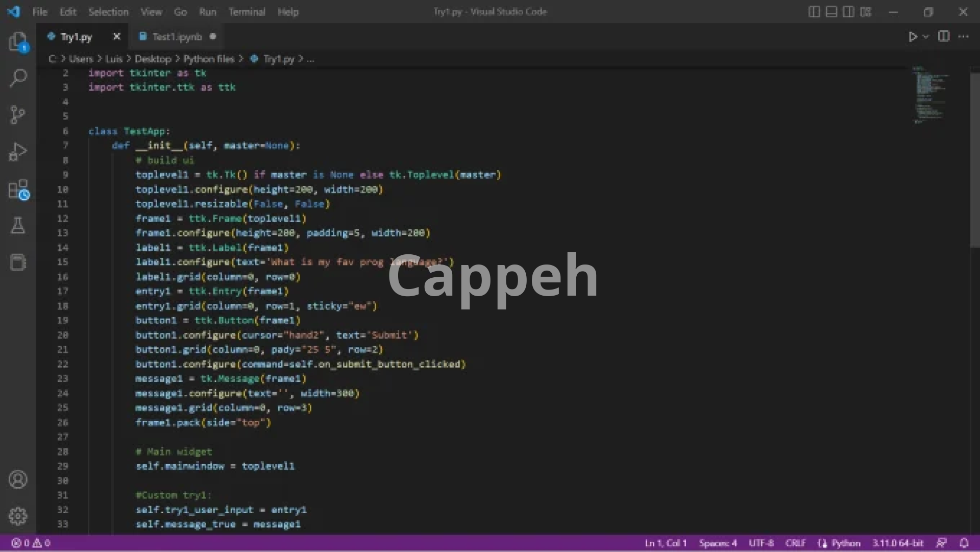This screenshot has height=552, width=980.
Task: Open the Explorer view in activity bar
Action: pos(18,41)
